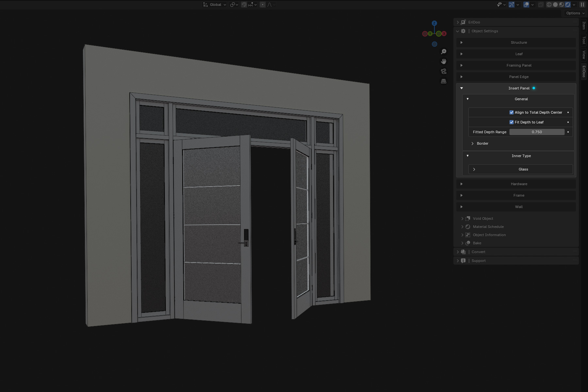Click the Z axis on navigation gizmo
The height and width of the screenshot is (392, 588).
434,23
